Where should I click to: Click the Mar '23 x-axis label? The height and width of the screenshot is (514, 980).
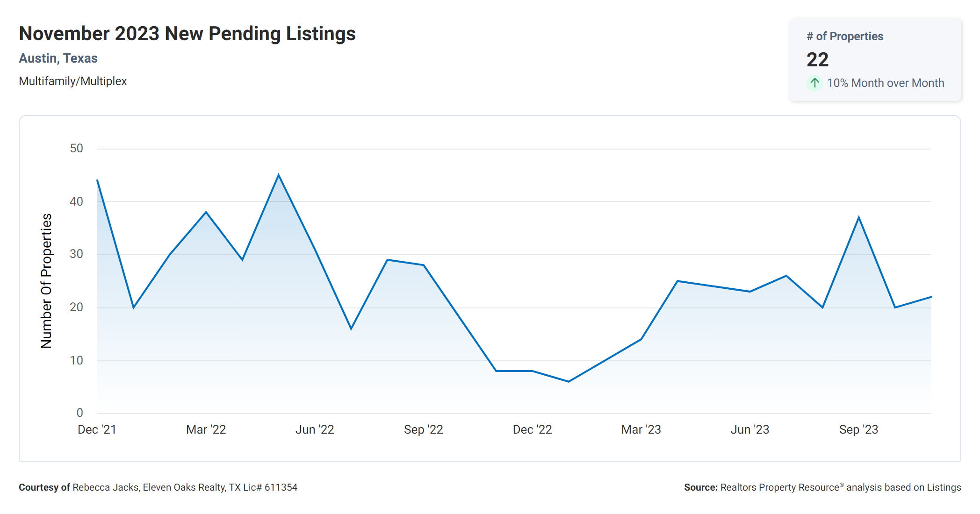tap(641, 429)
